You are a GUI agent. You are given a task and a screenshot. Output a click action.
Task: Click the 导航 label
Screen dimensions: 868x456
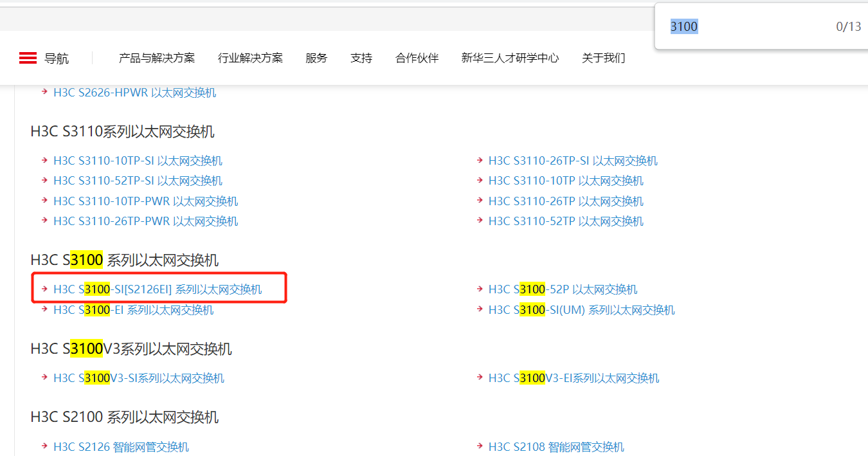click(57, 59)
